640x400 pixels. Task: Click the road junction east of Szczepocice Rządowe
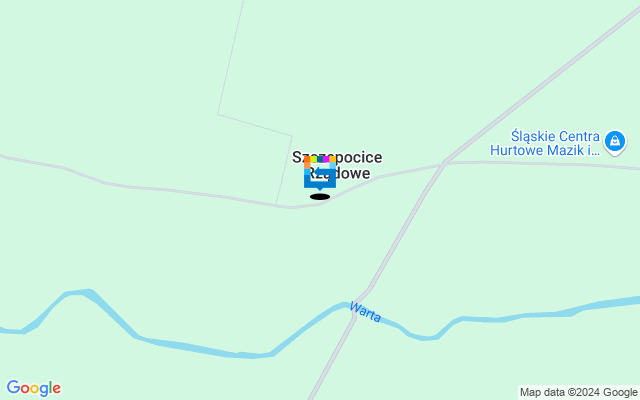(x=445, y=162)
